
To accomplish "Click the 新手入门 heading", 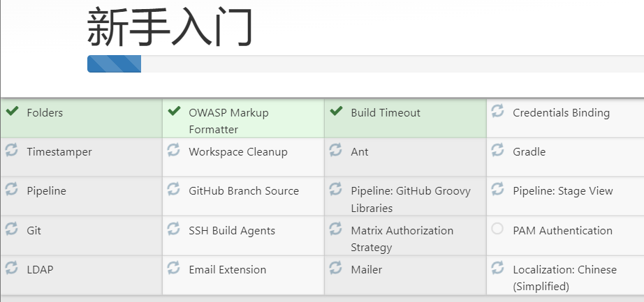I will [x=170, y=28].
